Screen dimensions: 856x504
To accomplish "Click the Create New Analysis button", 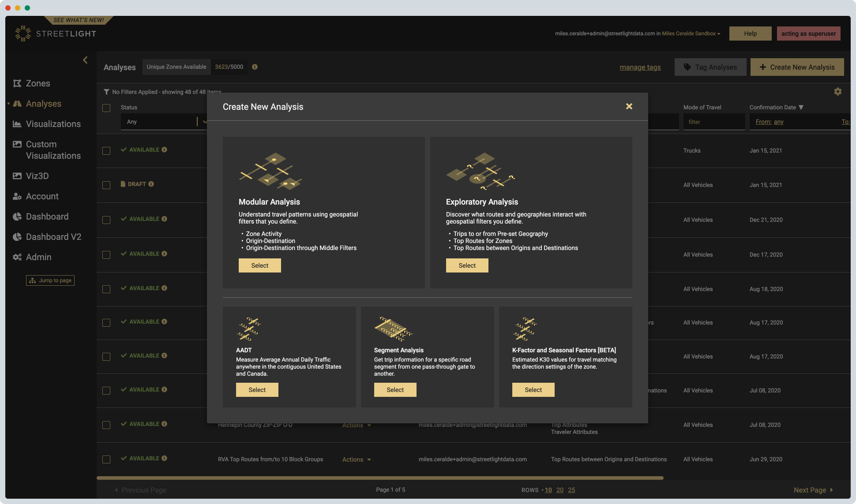I will 797,67.
